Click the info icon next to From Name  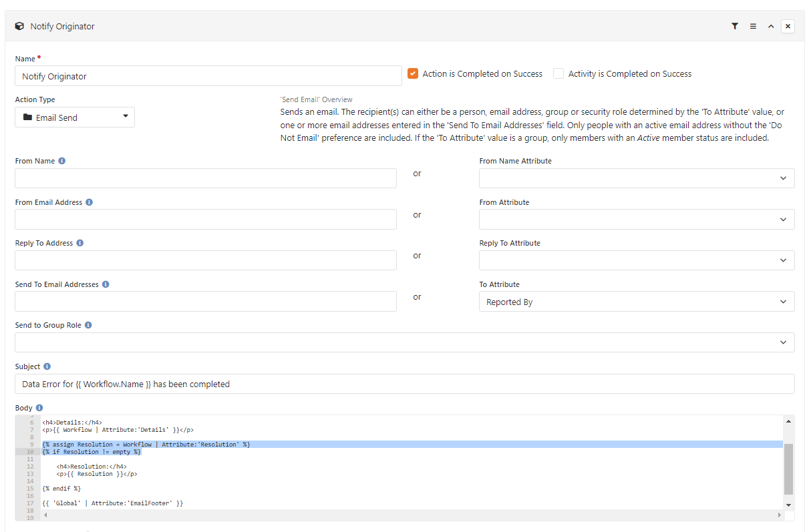click(x=61, y=160)
